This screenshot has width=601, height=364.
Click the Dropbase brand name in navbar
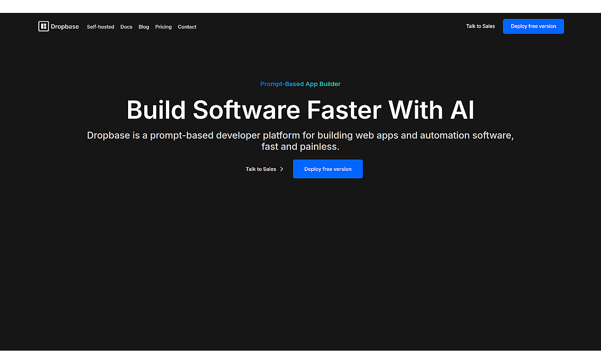pyautogui.click(x=65, y=27)
